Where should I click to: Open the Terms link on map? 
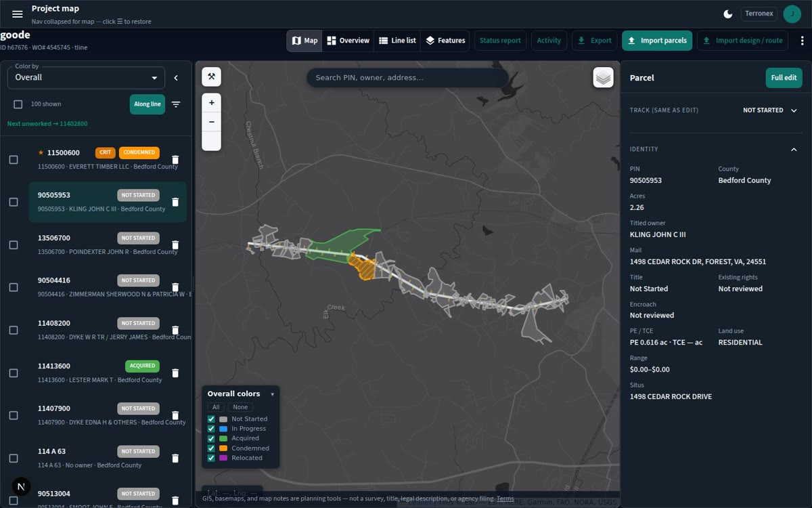(505, 499)
